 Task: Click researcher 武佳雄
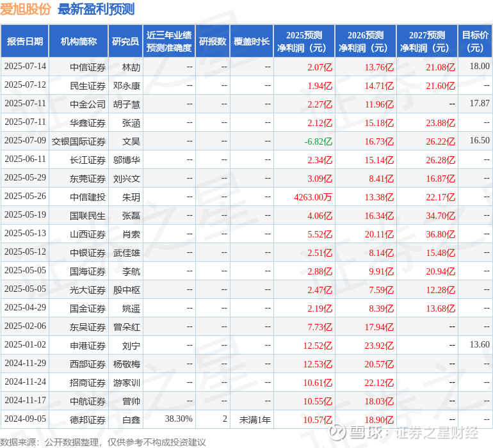click(x=127, y=253)
